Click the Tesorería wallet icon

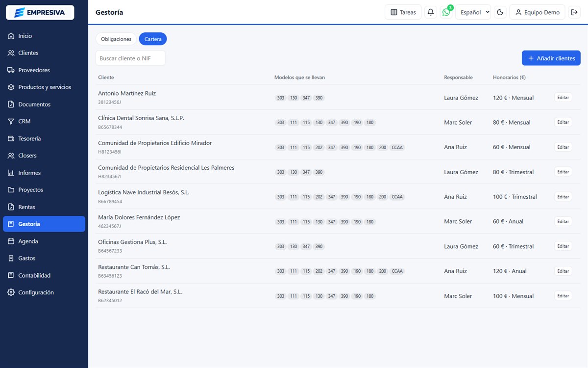click(x=11, y=138)
